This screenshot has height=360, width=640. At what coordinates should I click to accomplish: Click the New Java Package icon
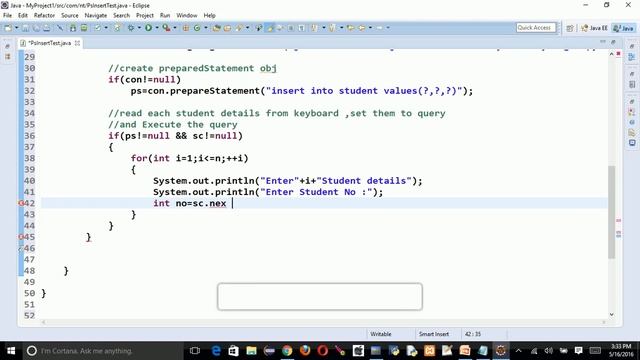pos(186,28)
